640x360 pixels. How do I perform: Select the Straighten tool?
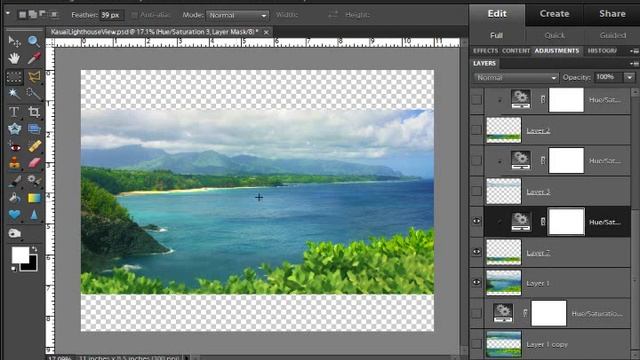(x=34, y=129)
